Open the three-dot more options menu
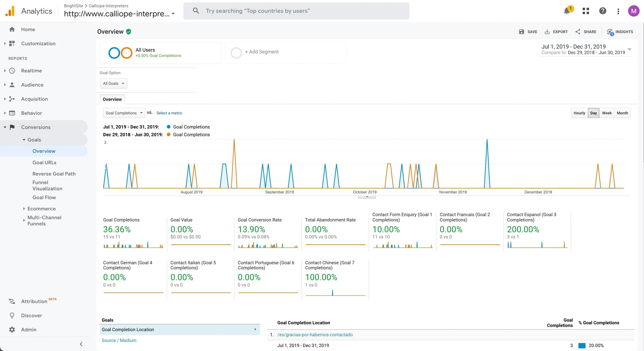This screenshot has height=351, width=644. [618, 11]
